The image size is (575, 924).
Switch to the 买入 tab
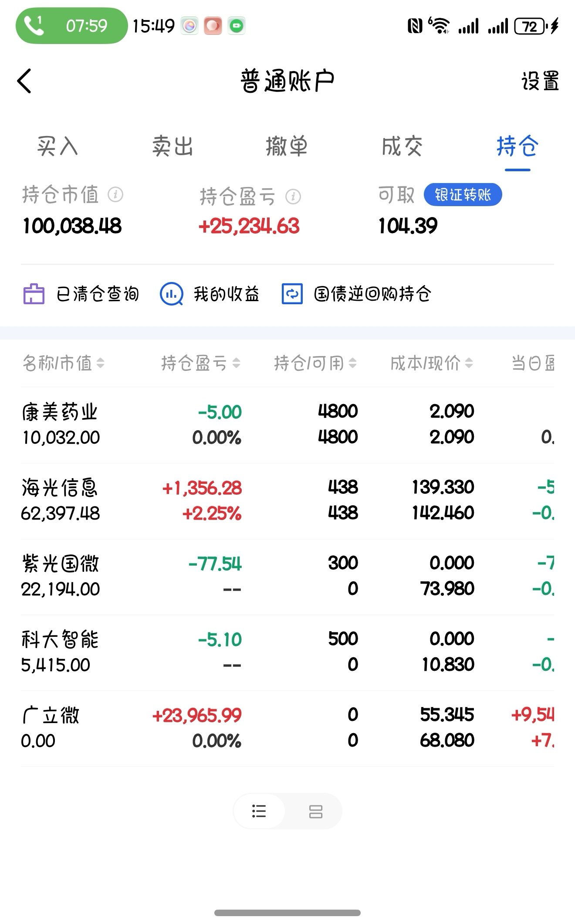(57, 146)
